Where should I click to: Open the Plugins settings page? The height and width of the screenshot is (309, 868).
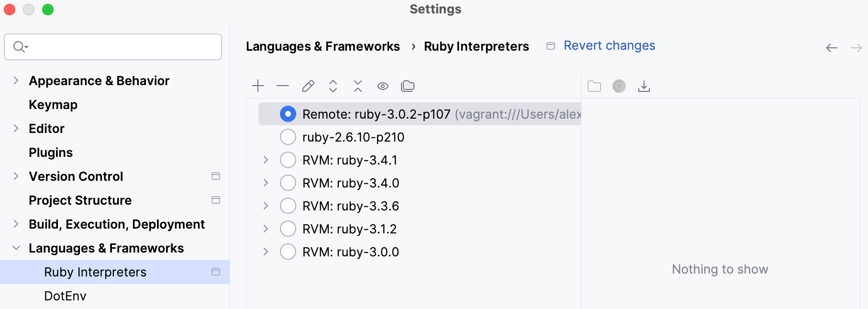(50, 152)
